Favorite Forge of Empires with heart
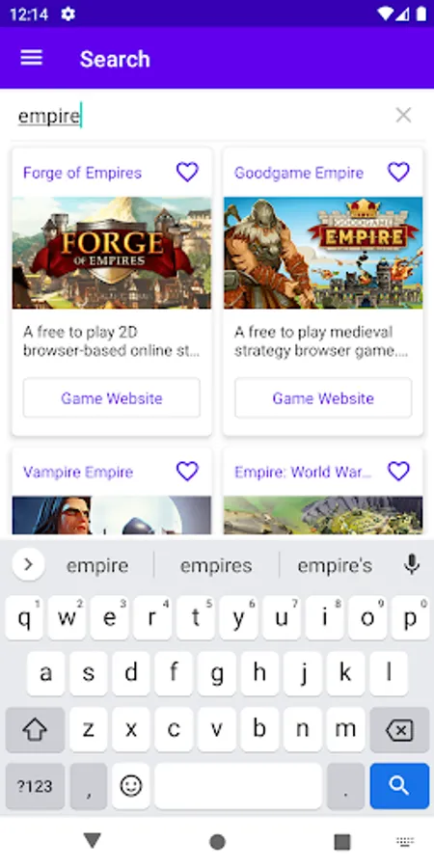This screenshot has width=434, height=868. click(187, 173)
